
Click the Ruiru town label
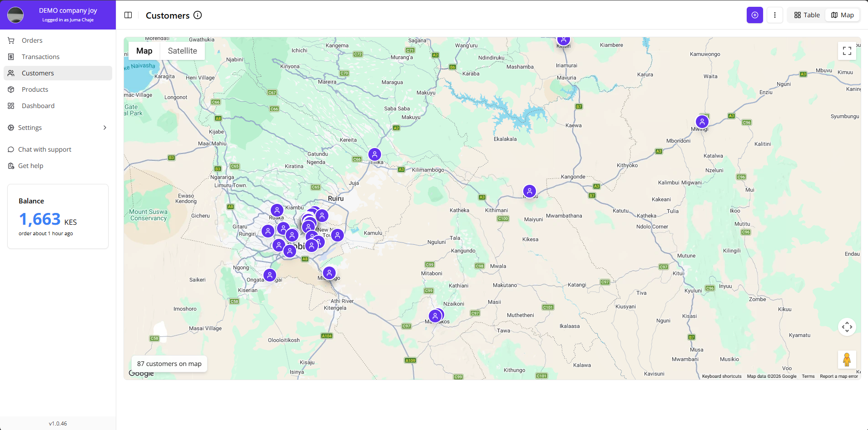[336, 199]
